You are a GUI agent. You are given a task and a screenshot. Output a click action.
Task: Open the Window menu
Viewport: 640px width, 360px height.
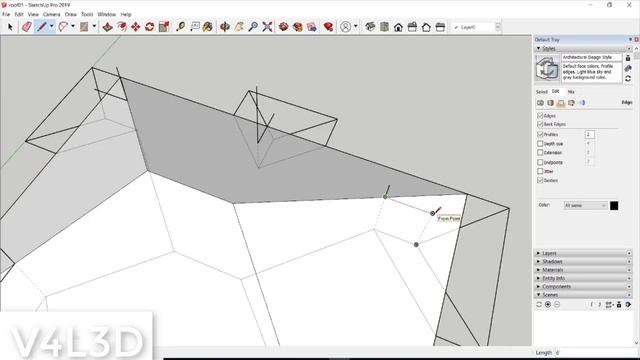[107, 14]
